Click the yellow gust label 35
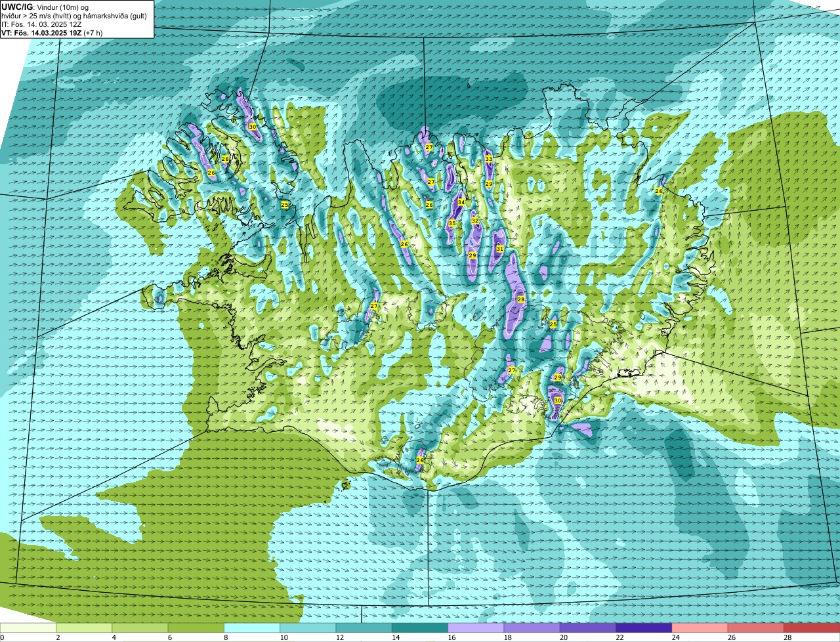This screenshot has height=642, width=840. [x=451, y=224]
